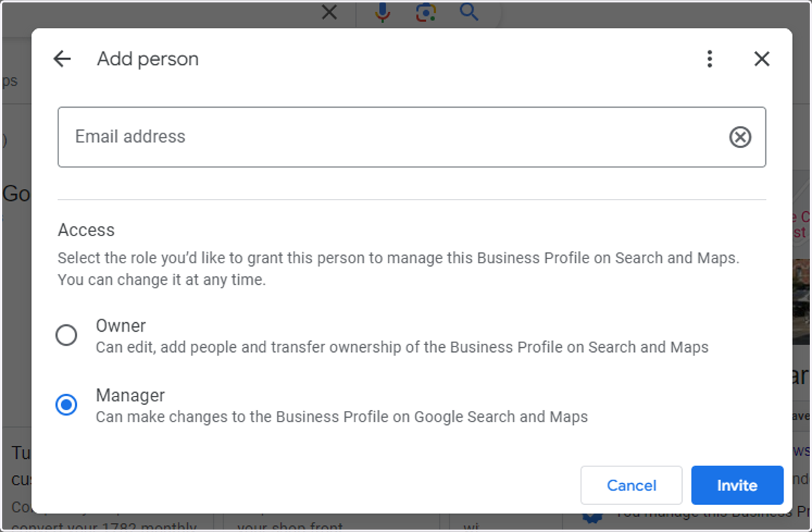812x532 pixels.
Task: Cancel adding a person
Action: 631,485
